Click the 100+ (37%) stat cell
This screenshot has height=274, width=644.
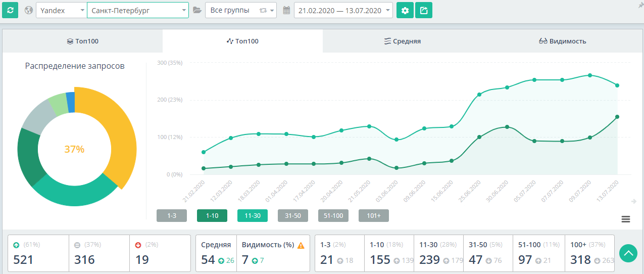coord(589,253)
